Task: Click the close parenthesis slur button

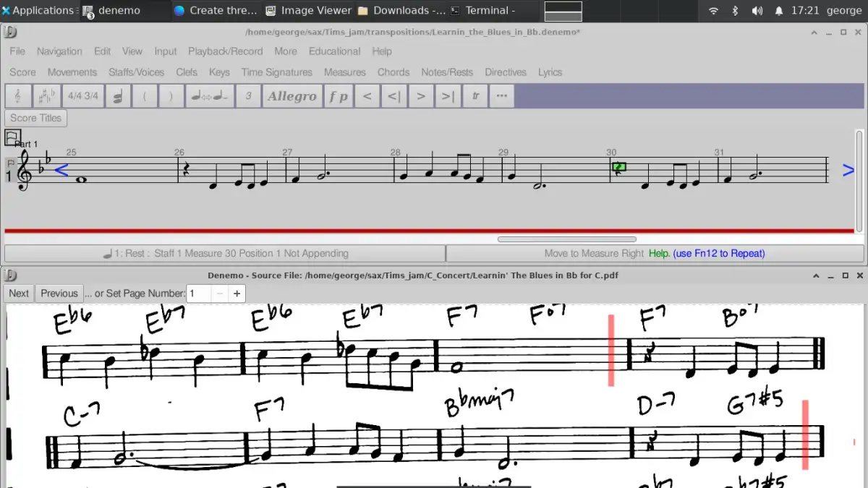Action: (171, 96)
